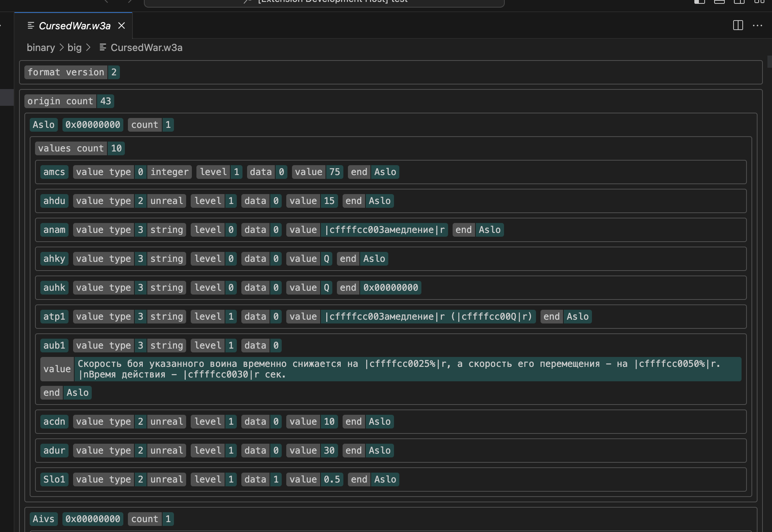Click the ahky field ID
This screenshot has height=532, width=772.
54,259
